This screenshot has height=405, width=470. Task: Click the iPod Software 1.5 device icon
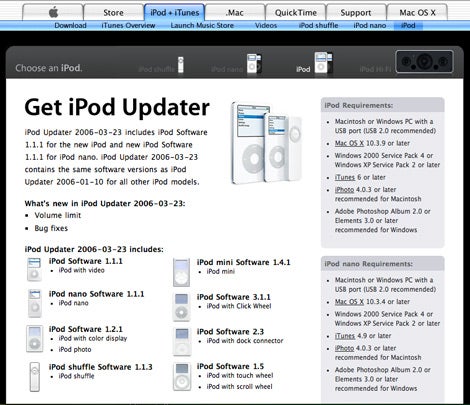pyautogui.click(x=182, y=377)
